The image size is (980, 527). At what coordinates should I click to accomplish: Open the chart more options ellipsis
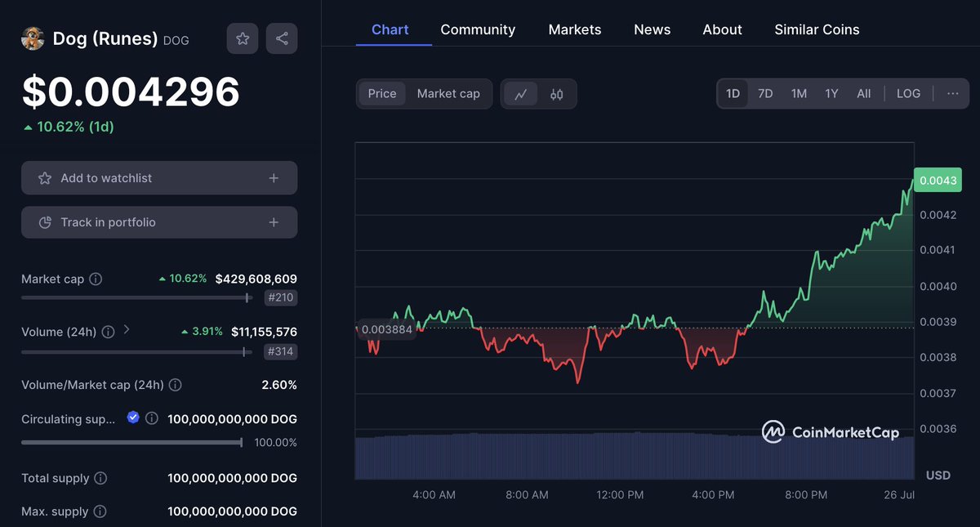point(953,94)
